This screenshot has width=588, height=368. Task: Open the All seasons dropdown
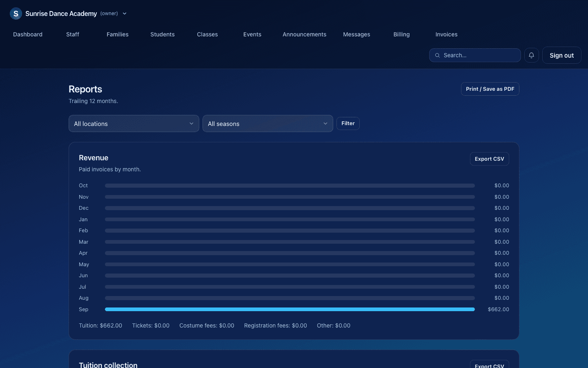click(x=268, y=123)
